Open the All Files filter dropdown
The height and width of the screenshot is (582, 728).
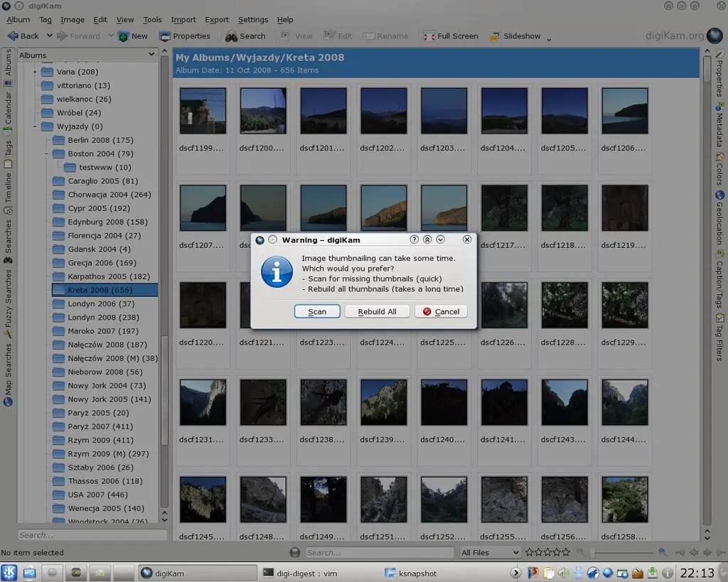point(490,552)
